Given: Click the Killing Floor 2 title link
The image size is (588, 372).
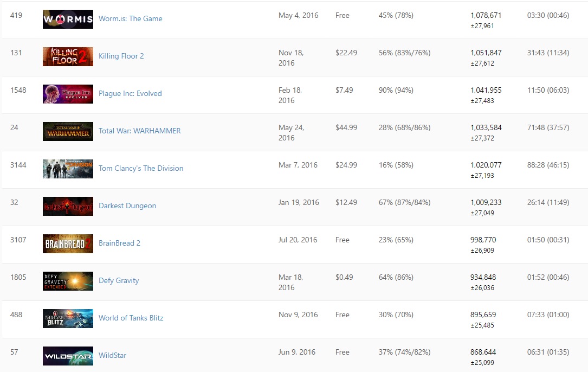Looking at the screenshot, I should tap(121, 56).
